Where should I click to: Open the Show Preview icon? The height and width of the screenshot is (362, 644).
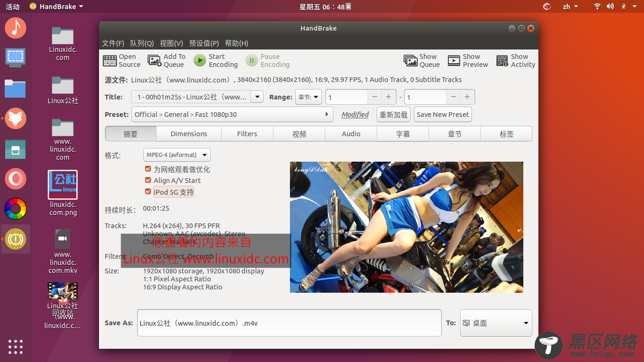(x=454, y=61)
